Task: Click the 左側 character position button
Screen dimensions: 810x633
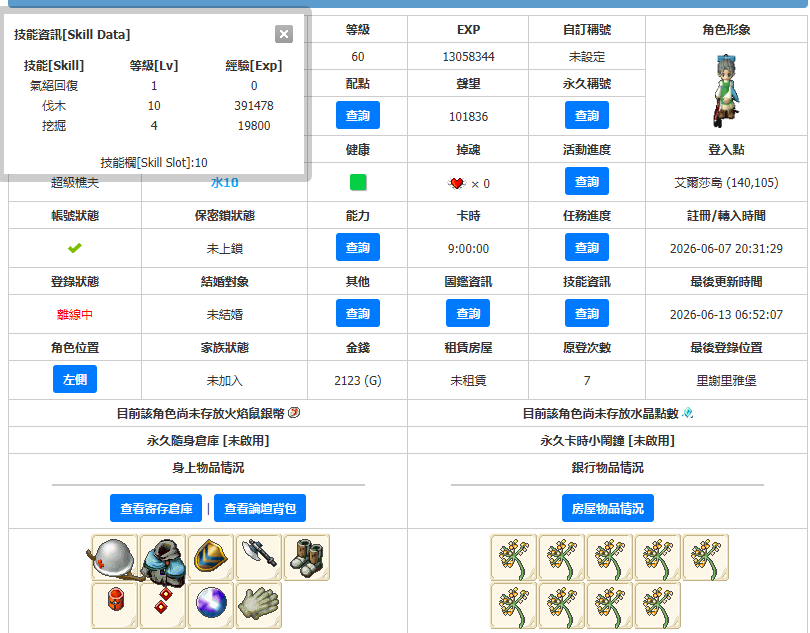Action: point(75,380)
